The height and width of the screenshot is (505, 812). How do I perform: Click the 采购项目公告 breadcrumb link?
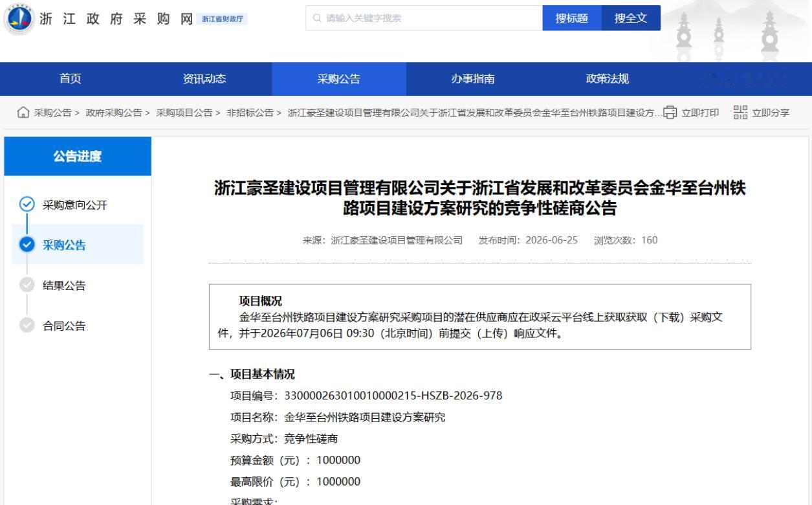(x=185, y=113)
